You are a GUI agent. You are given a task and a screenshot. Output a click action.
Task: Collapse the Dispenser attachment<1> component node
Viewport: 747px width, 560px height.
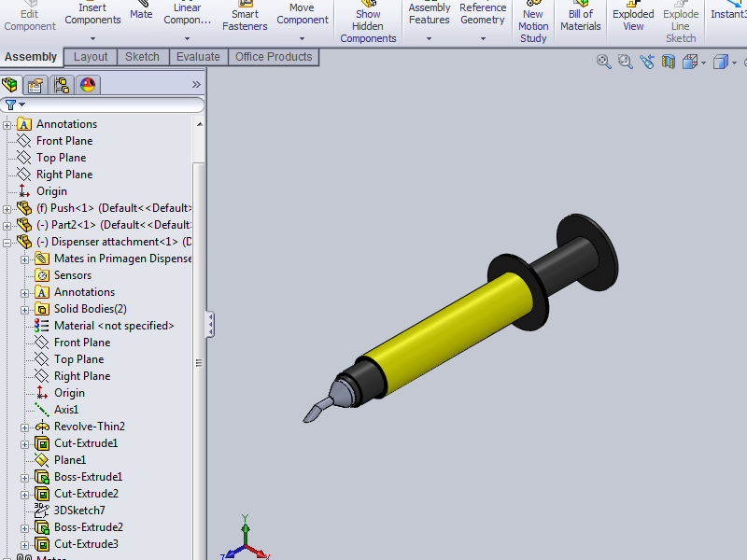7,242
